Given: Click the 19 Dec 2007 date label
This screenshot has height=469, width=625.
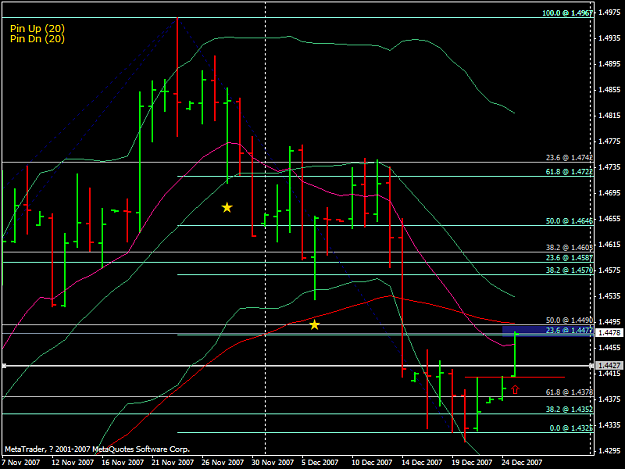Looking at the screenshot, I should coord(472,462).
